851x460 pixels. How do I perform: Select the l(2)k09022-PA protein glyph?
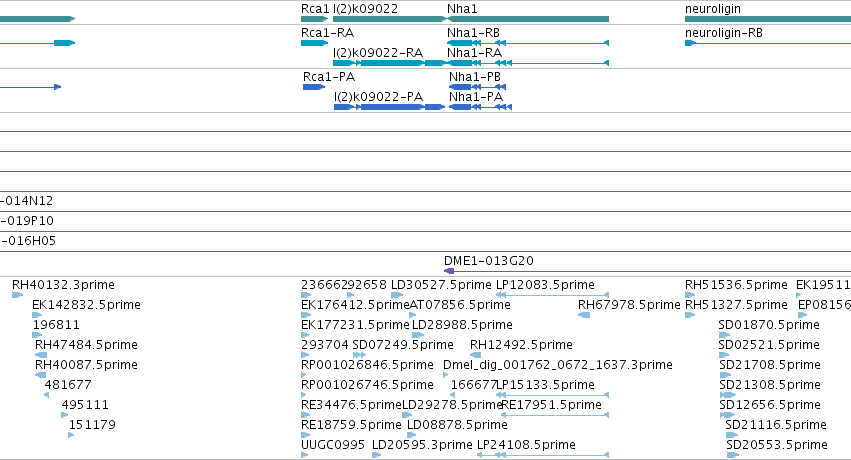pyautogui.click(x=389, y=107)
